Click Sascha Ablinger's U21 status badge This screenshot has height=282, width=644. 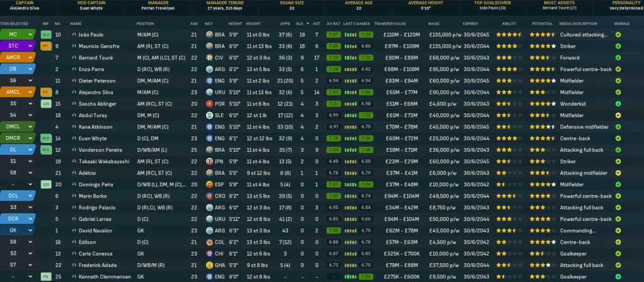point(45,103)
